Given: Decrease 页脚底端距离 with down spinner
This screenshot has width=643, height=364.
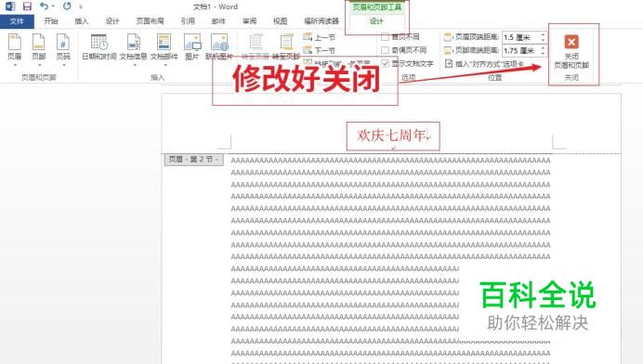Looking at the screenshot, I should 543,53.
